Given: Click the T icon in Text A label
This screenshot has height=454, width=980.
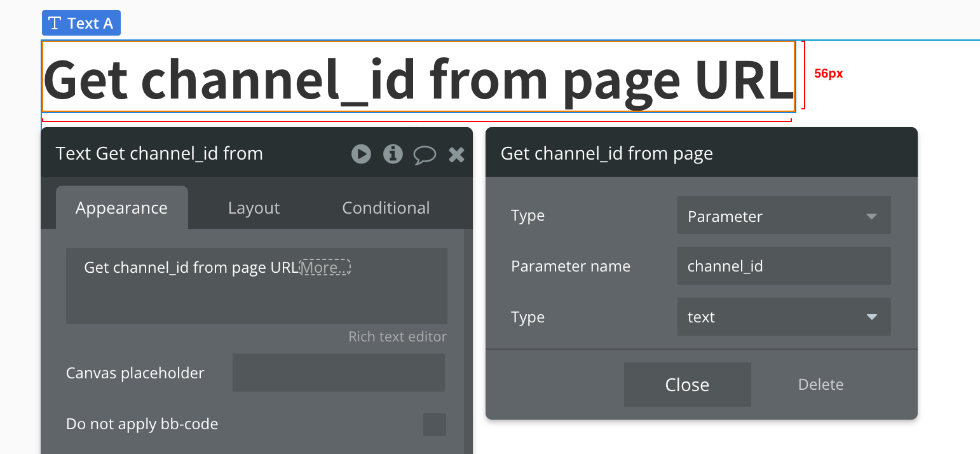Looking at the screenshot, I should (x=55, y=24).
